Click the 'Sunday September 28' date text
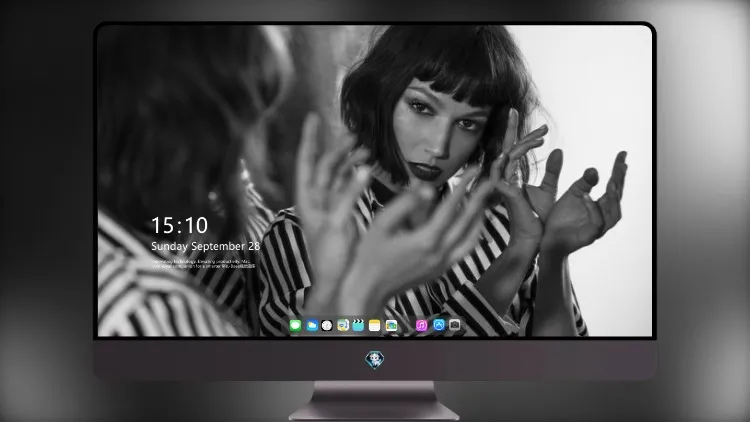 coord(206,246)
